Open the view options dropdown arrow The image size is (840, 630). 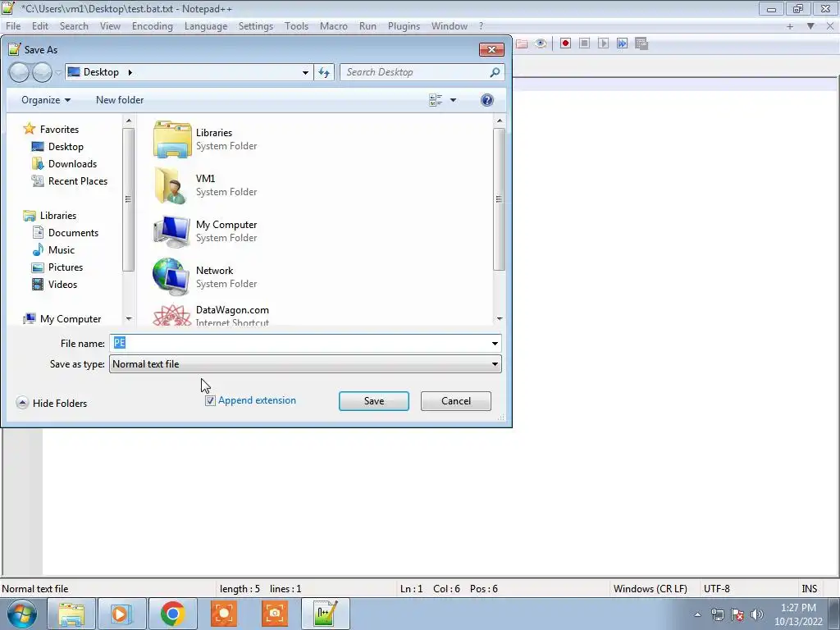pyautogui.click(x=453, y=100)
